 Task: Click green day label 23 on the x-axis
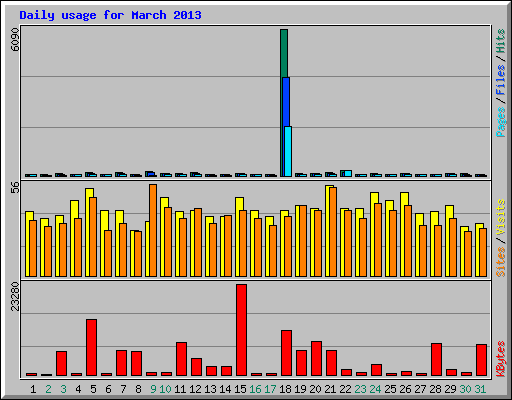(x=360, y=389)
